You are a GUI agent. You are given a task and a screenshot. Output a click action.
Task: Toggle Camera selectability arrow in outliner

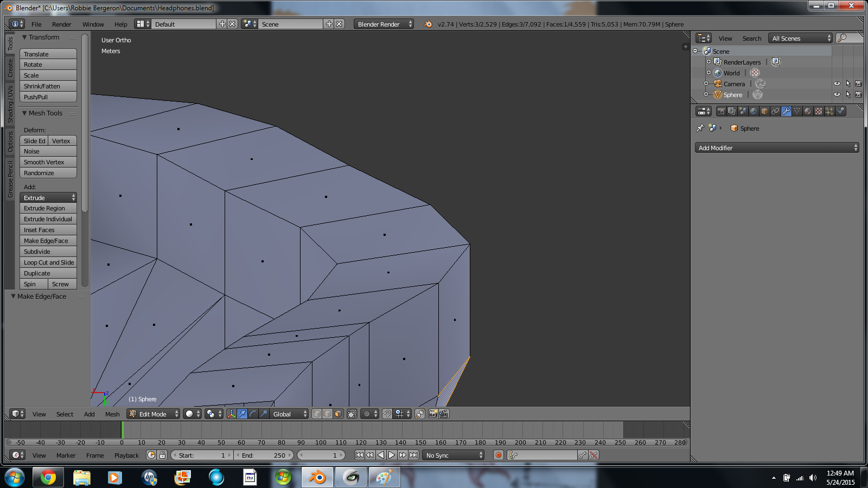point(848,84)
